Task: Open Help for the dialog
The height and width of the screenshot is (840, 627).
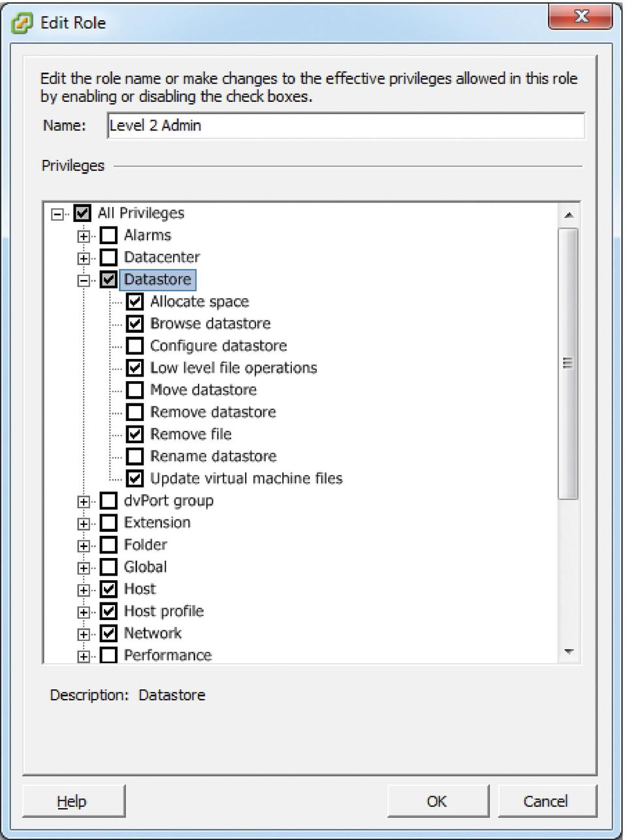Action: click(73, 801)
